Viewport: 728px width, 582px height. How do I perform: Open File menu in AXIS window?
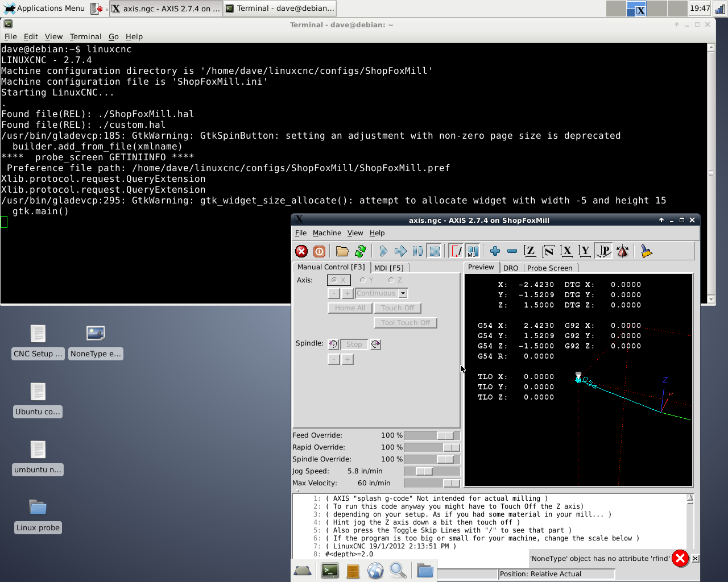click(301, 233)
